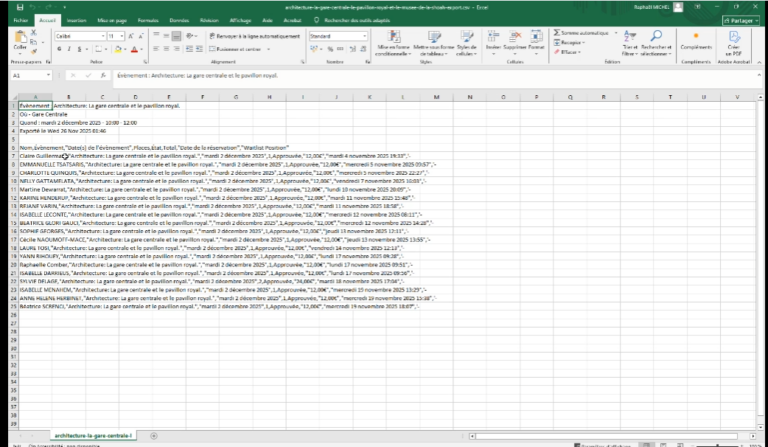The width and height of the screenshot is (768, 447).
Task: Switch to the Insertion ribbon tab
Action: click(75, 19)
